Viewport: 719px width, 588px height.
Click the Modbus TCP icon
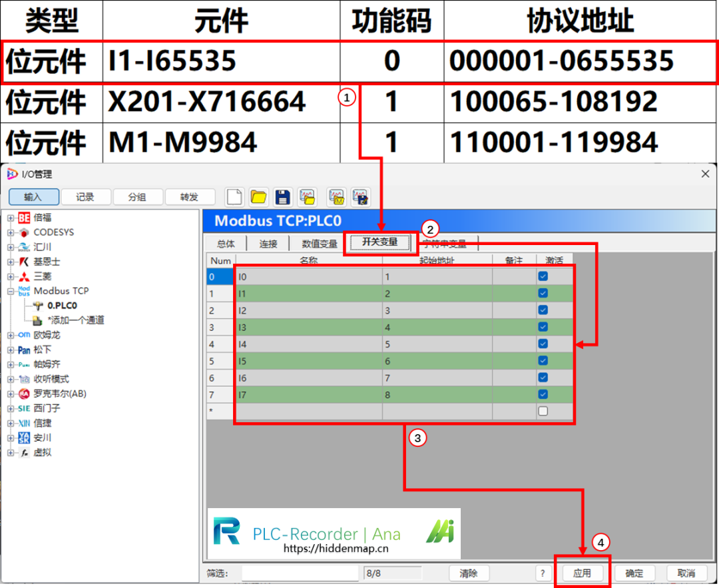coord(24,291)
